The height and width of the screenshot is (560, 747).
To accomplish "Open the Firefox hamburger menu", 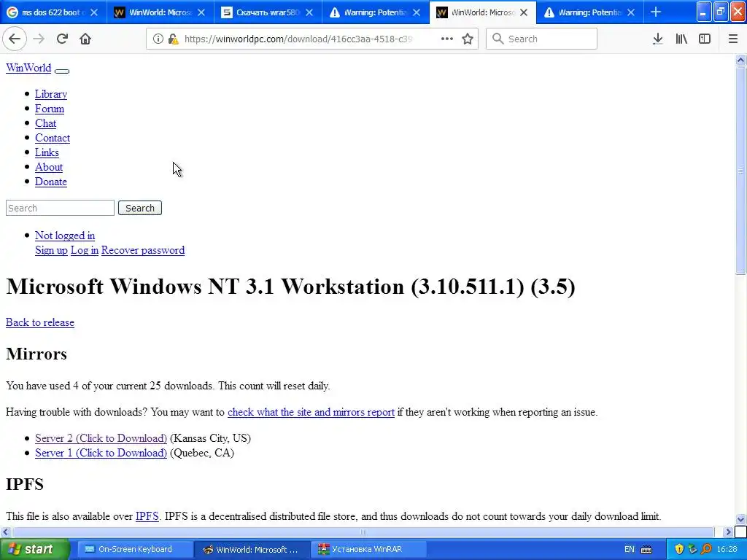I will coord(732,39).
